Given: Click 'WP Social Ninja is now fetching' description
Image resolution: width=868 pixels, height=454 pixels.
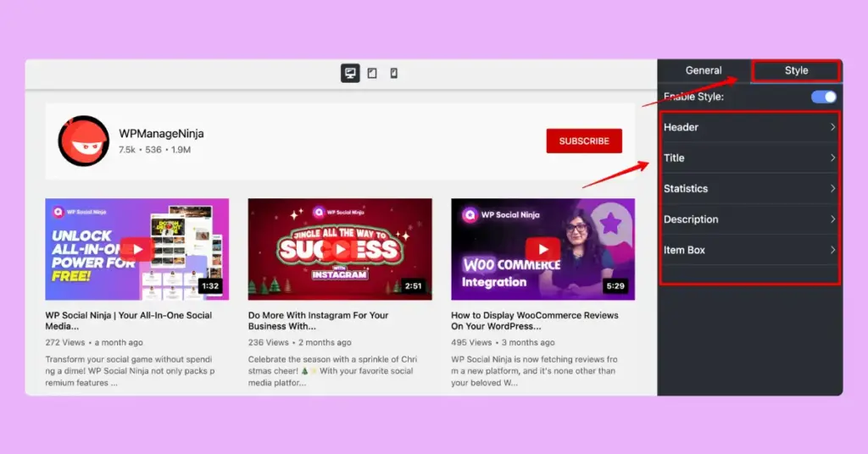Looking at the screenshot, I should (x=534, y=371).
